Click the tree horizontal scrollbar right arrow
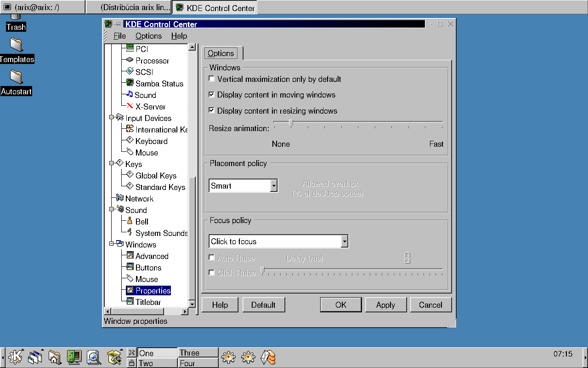Viewport: 588px width, 368px height. coord(185,311)
